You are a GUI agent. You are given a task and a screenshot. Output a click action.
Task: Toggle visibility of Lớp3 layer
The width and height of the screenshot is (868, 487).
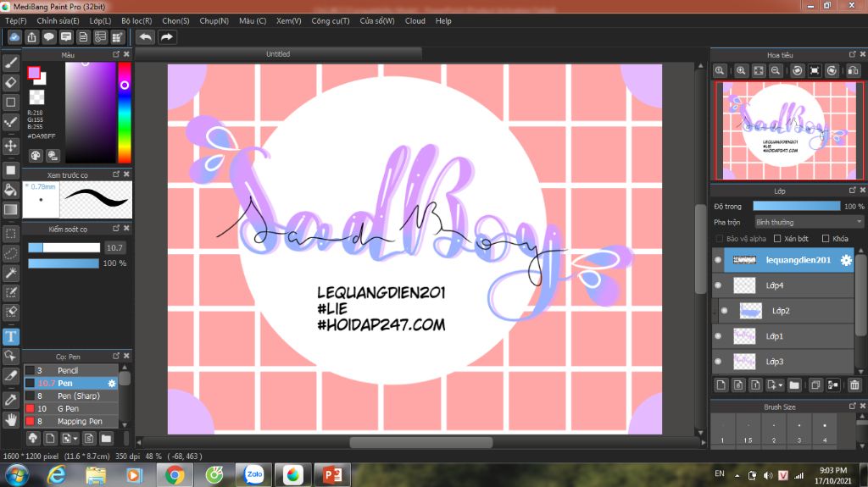(718, 362)
